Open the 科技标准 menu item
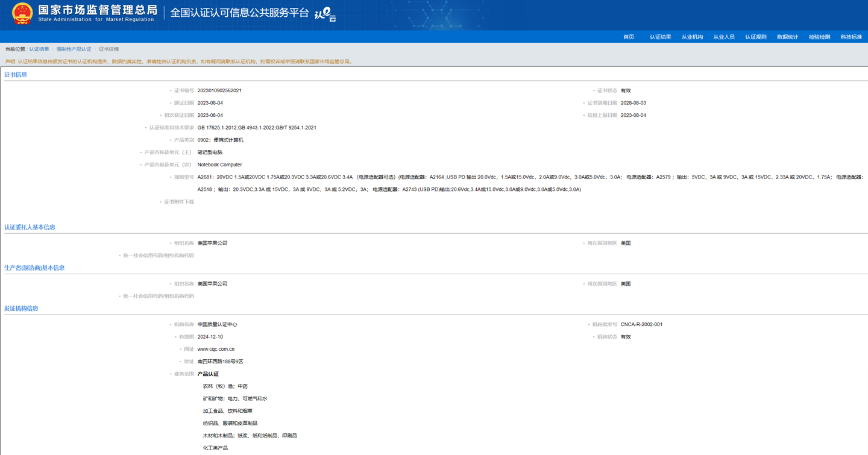868x455 pixels. (x=851, y=37)
